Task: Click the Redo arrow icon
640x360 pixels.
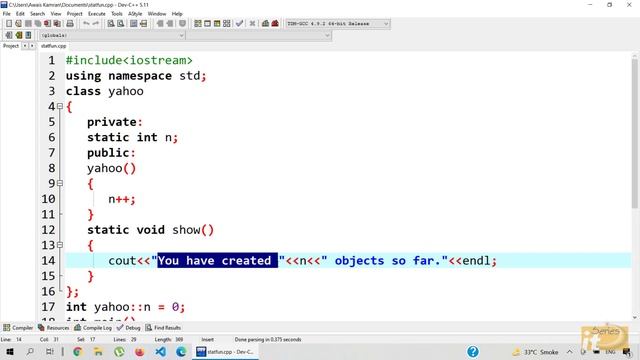Action: coord(96,24)
